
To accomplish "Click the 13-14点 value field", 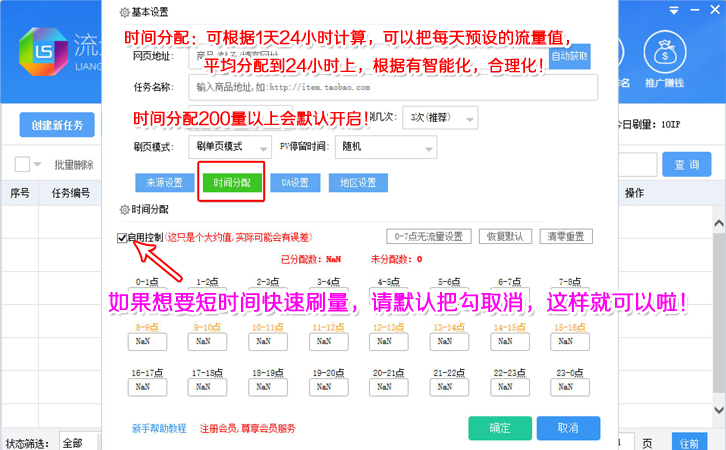I will 449,342.
